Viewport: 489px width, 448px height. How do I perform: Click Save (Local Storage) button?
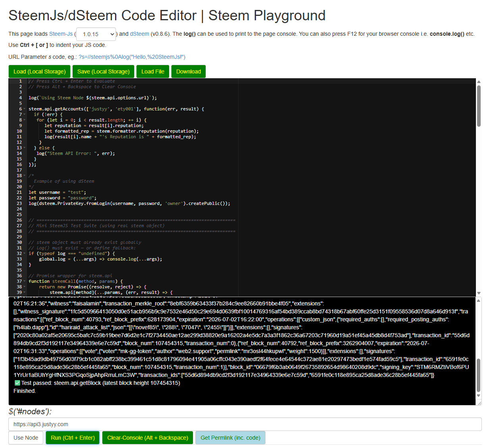pos(104,71)
